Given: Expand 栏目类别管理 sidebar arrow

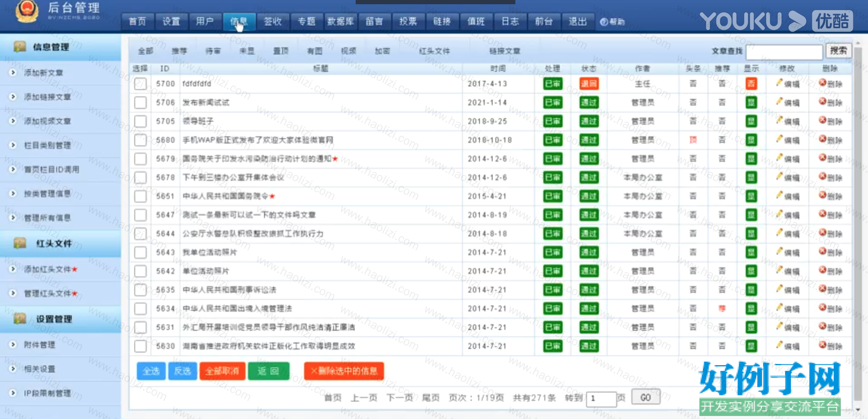Looking at the screenshot, I should click(13, 145).
